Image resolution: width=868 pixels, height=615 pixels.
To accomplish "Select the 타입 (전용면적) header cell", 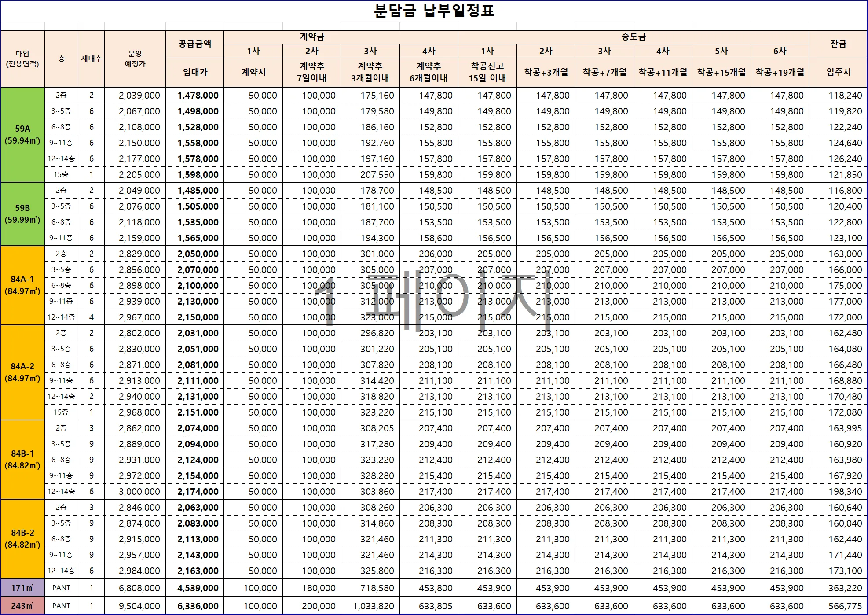I will pos(22,59).
